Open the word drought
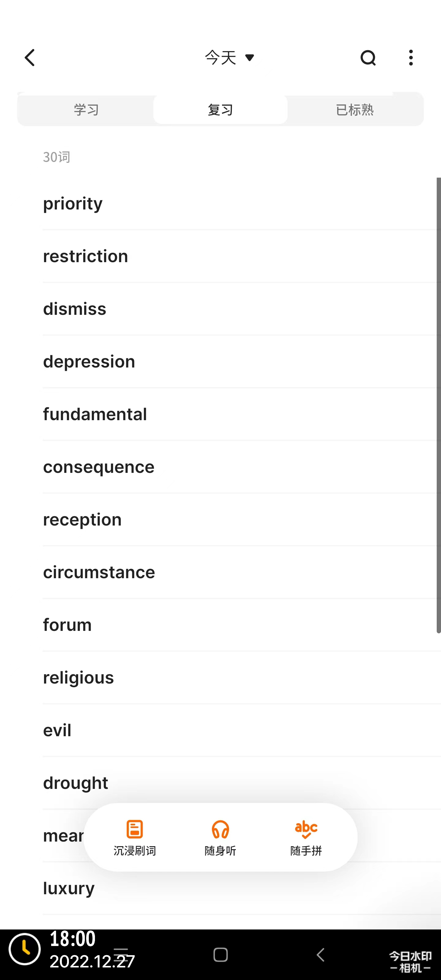441x980 pixels. 242,783
